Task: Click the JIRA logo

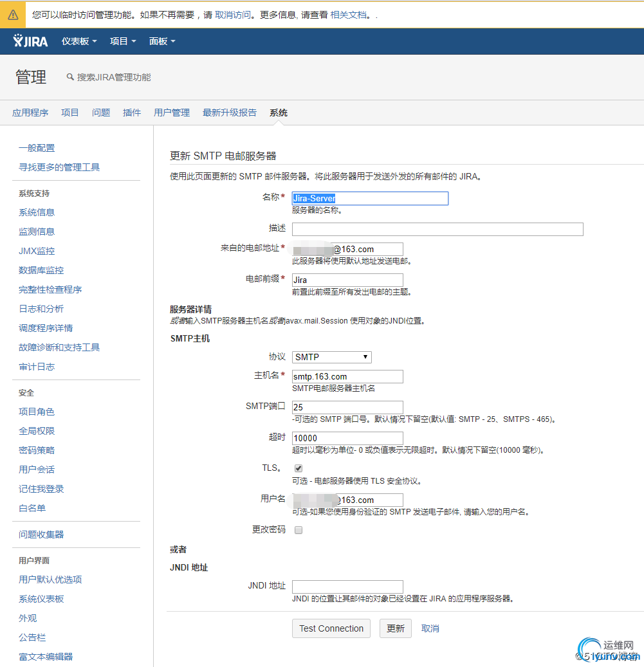Action: (x=30, y=41)
